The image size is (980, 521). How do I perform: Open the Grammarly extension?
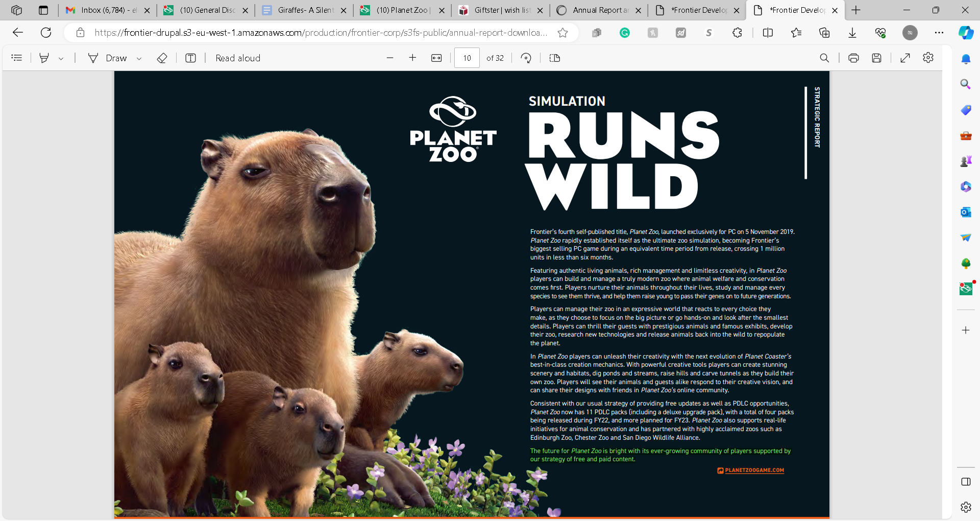tap(625, 33)
